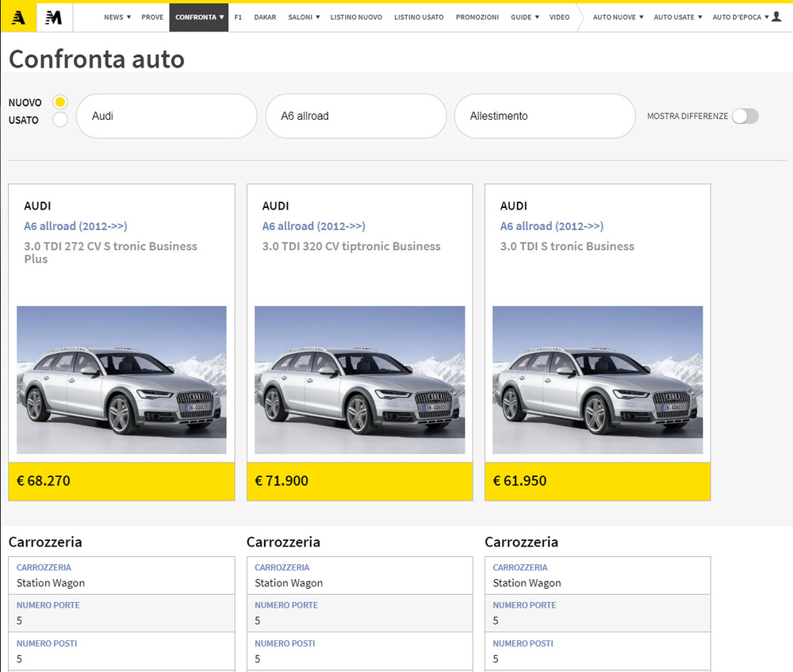Open Listino Usato page
793x672 pixels.
419,17
